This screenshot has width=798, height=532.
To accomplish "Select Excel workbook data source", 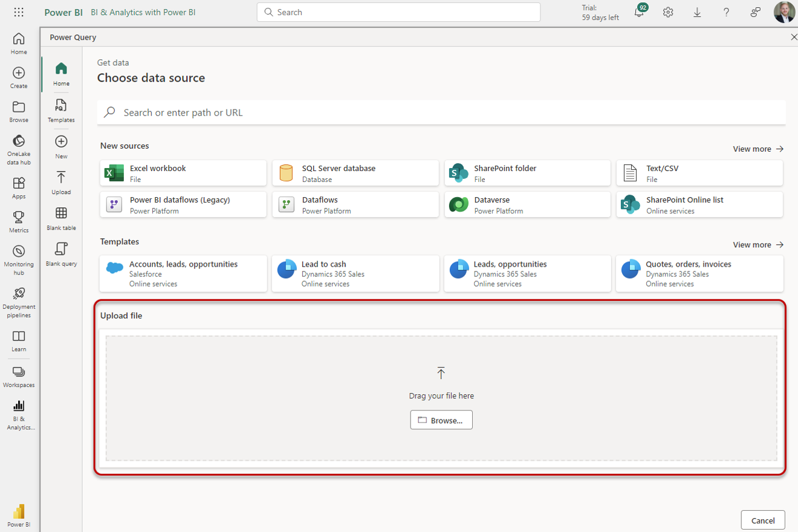I will 183,173.
